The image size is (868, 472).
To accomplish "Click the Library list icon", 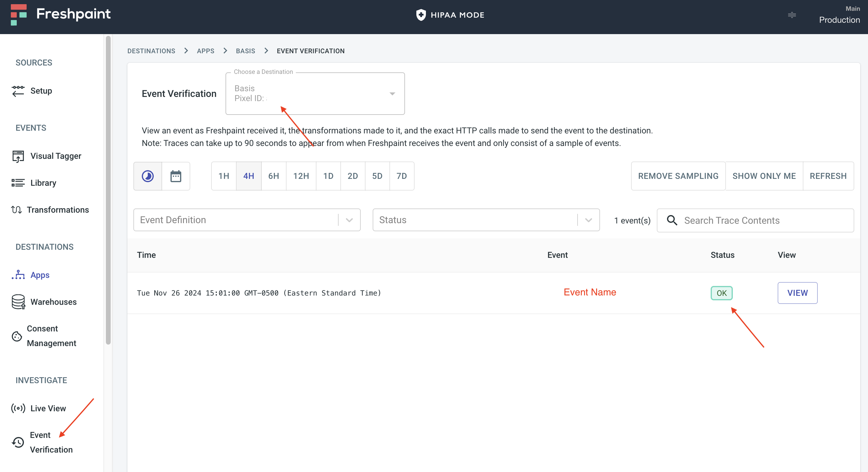I will [18, 183].
